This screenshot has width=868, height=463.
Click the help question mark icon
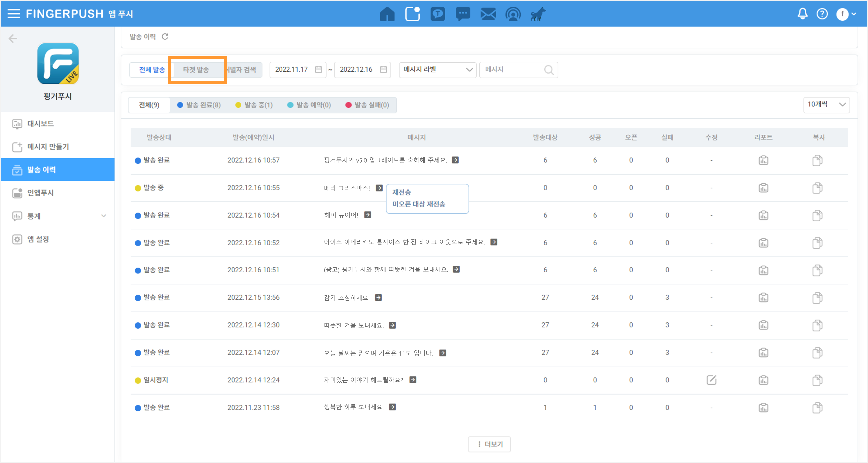822,14
